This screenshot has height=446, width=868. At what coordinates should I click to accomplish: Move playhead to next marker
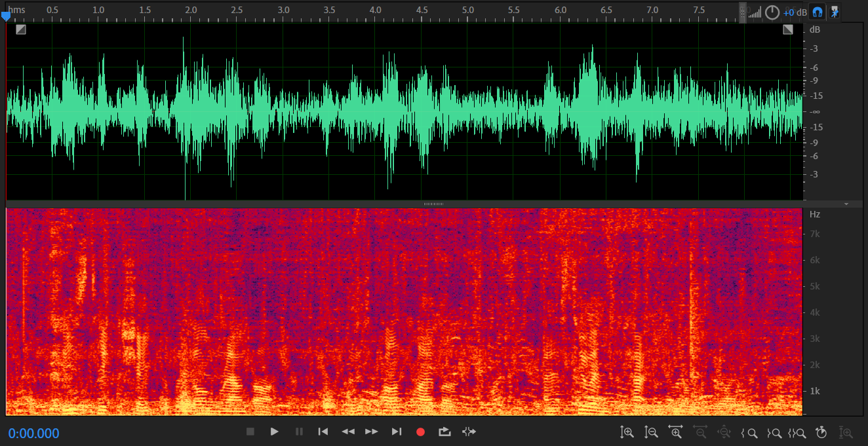pos(396,432)
